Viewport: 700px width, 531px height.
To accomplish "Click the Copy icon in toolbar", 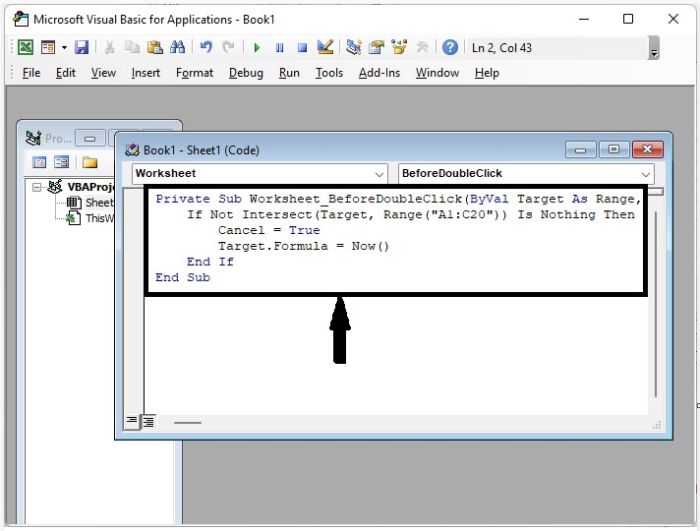I will tap(132, 47).
